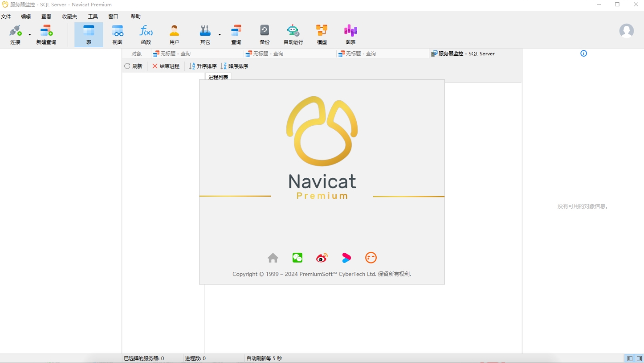Click the 函数 f(x) icon
The image size is (644, 363).
pos(146,31)
